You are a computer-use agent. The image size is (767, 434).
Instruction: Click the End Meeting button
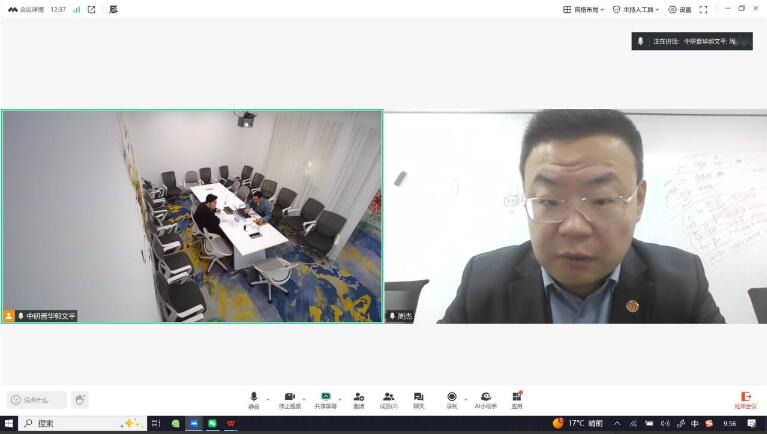[745, 400]
